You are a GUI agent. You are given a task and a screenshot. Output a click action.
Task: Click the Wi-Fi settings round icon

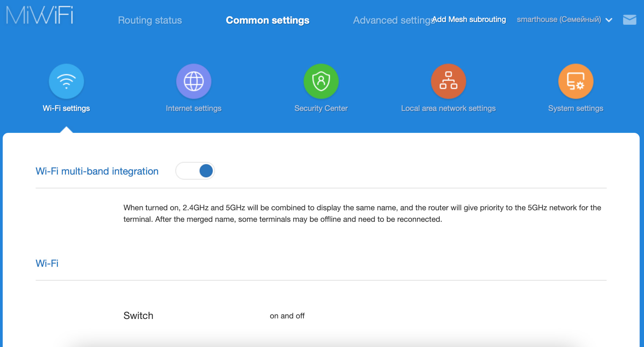tap(66, 81)
